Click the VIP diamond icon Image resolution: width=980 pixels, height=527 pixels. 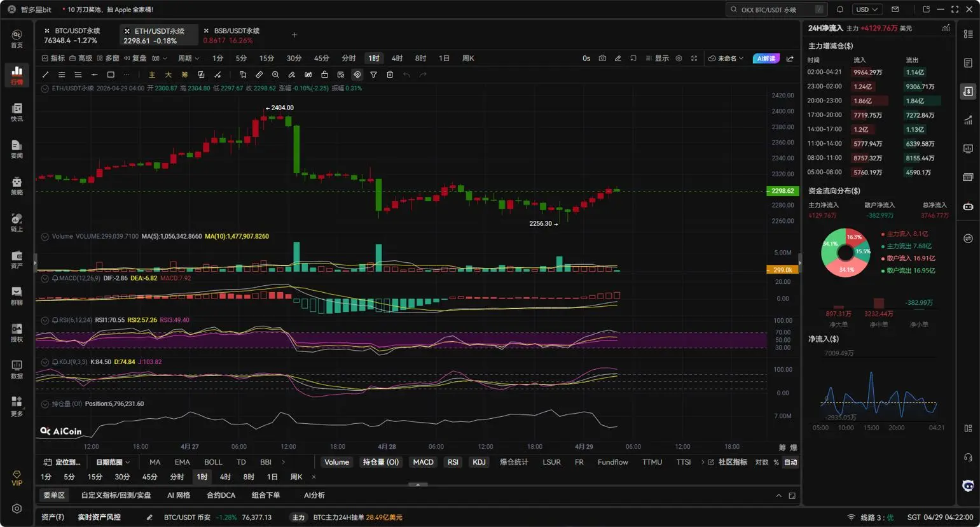click(17, 478)
